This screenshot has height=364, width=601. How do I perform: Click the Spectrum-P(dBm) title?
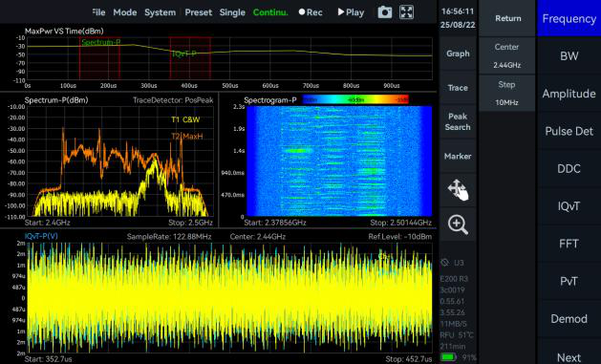click(x=56, y=100)
